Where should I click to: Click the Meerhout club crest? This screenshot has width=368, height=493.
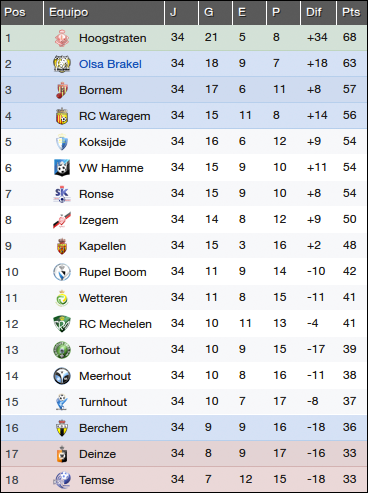pyautogui.click(x=62, y=376)
